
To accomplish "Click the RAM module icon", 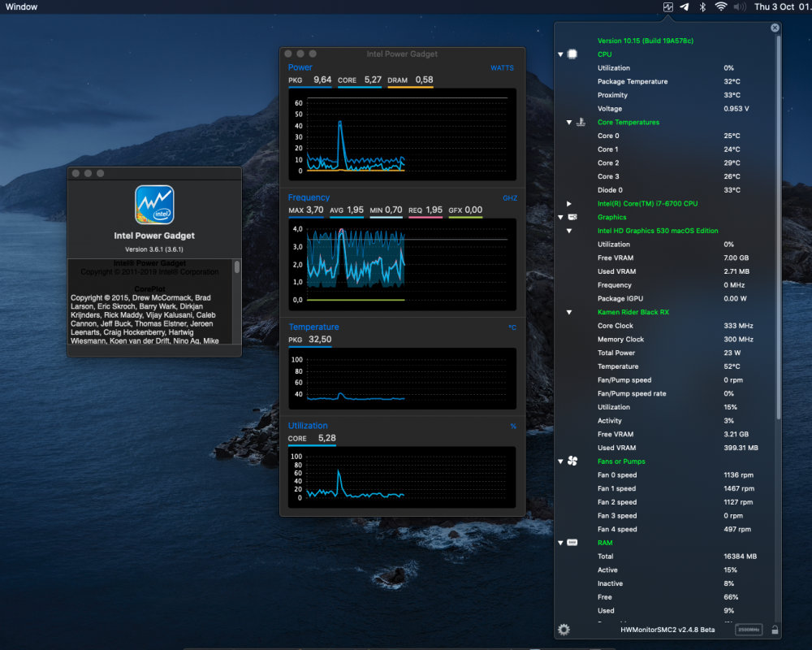I will point(572,543).
